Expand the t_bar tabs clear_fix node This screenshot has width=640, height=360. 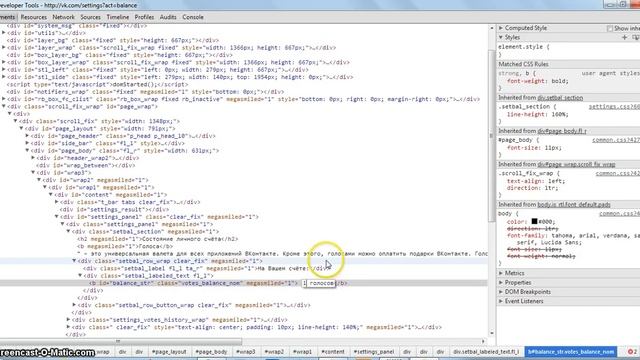coord(57,202)
